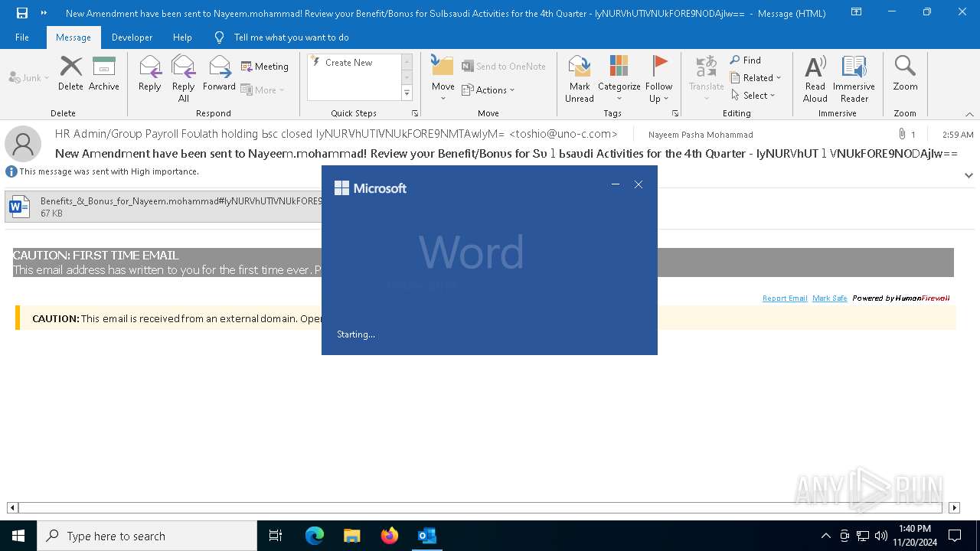980x551 pixels.
Task: Launch Microsoft Edge from taskbar
Action: click(315, 536)
